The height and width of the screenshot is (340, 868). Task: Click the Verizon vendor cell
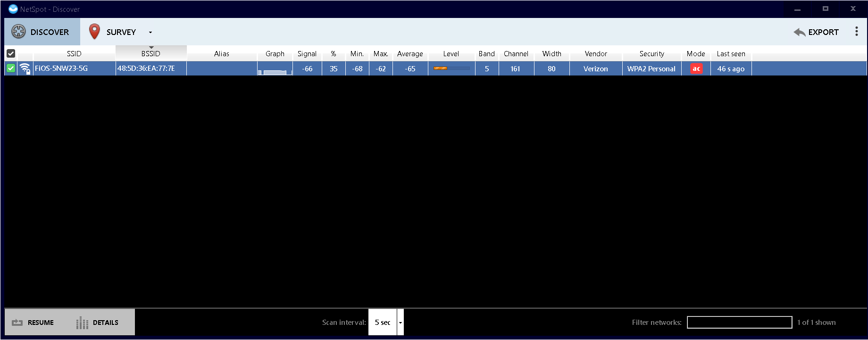pos(596,69)
